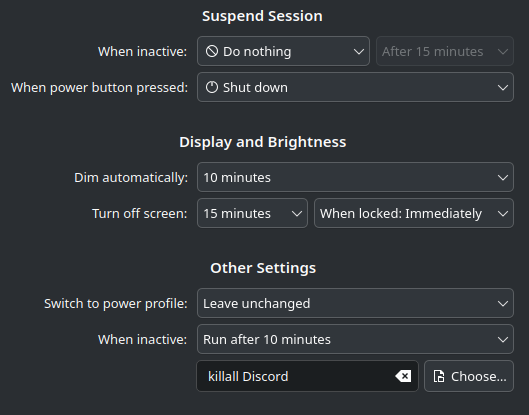Open the After 15 minutes dropdown
This screenshot has height=415, width=529.
tap(445, 51)
